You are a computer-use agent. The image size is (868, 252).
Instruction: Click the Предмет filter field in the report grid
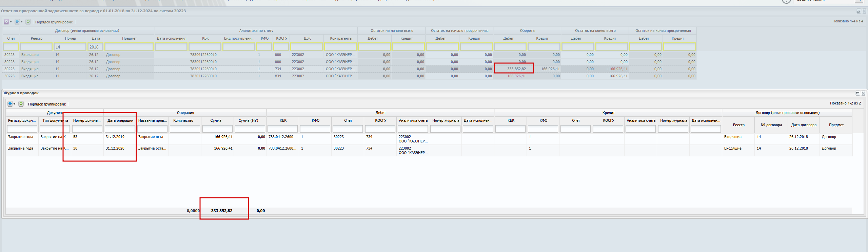click(x=129, y=47)
